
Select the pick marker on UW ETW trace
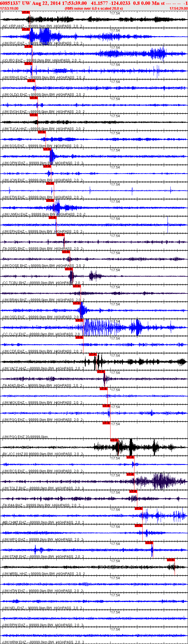coord(50,183)
